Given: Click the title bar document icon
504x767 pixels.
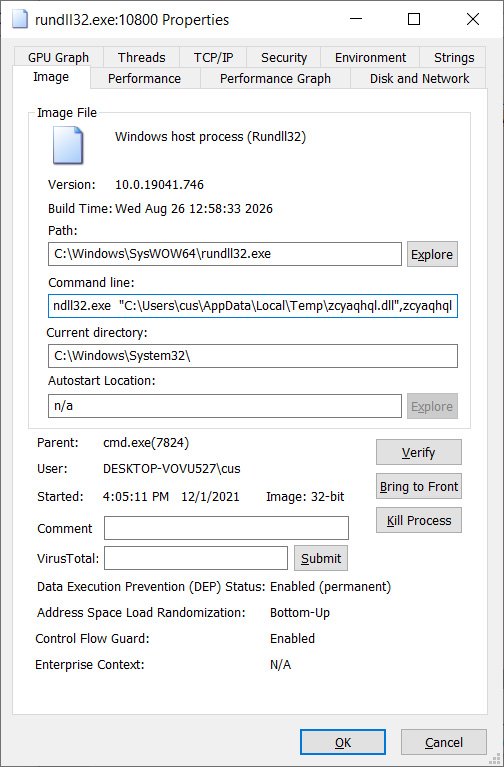Looking at the screenshot, I should click(x=20, y=20).
